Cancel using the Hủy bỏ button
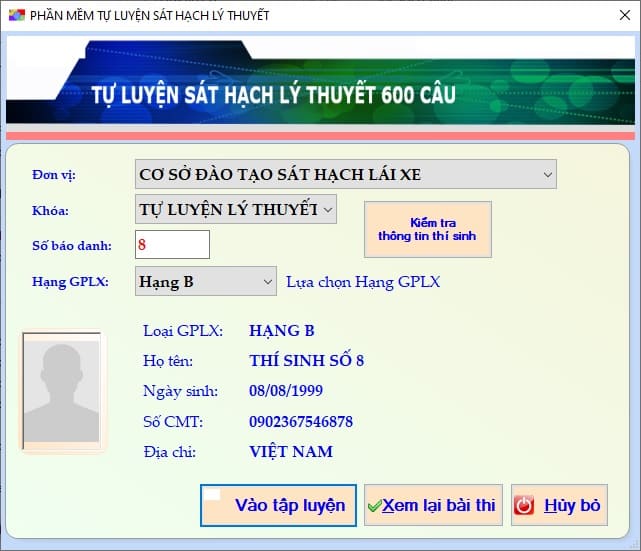This screenshot has height=551, width=641. (559, 505)
